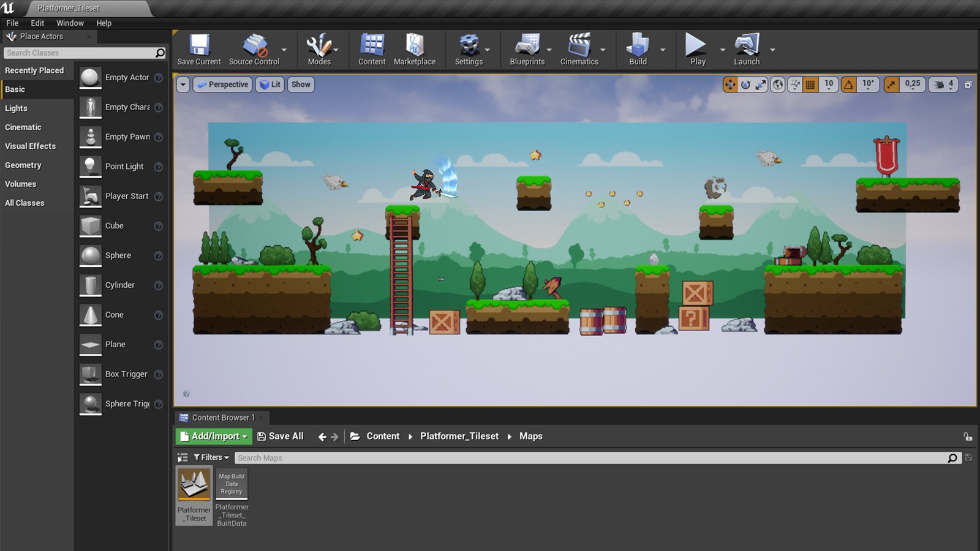Open the Lit view mode dropdown
The height and width of the screenshot is (551, 980).
tap(269, 84)
